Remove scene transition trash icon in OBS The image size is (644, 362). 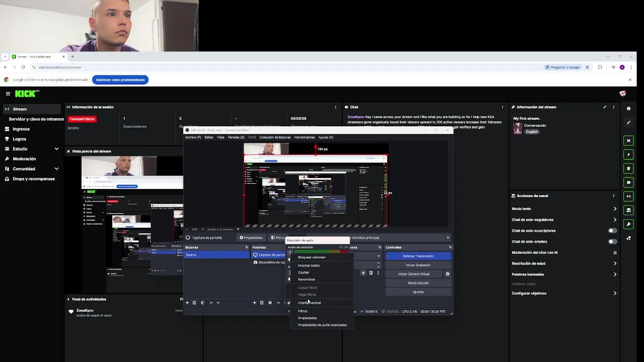371,273
